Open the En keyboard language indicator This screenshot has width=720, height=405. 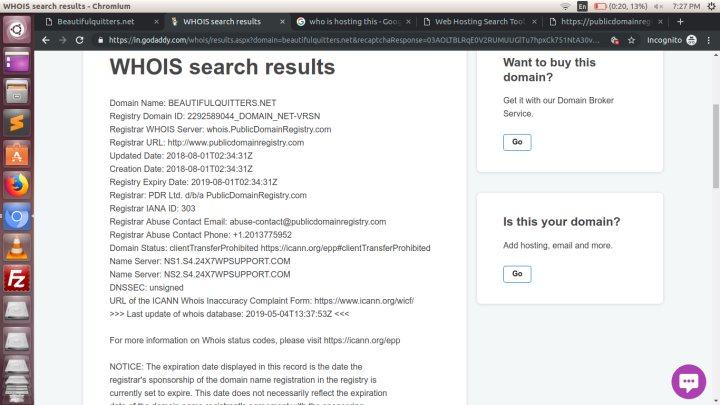pos(582,6)
